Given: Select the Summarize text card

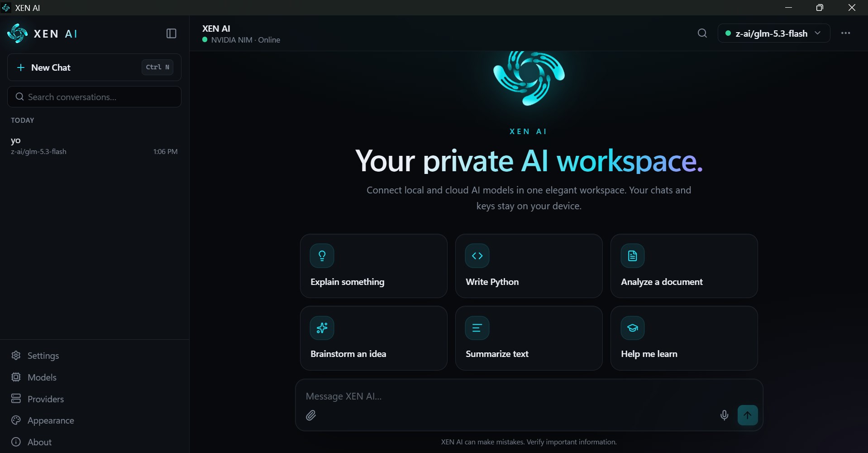Looking at the screenshot, I should coord(529,338).
